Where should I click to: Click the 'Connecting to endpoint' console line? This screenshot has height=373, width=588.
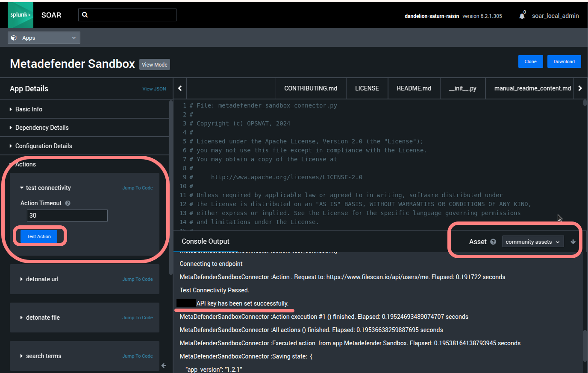[211, 264]
